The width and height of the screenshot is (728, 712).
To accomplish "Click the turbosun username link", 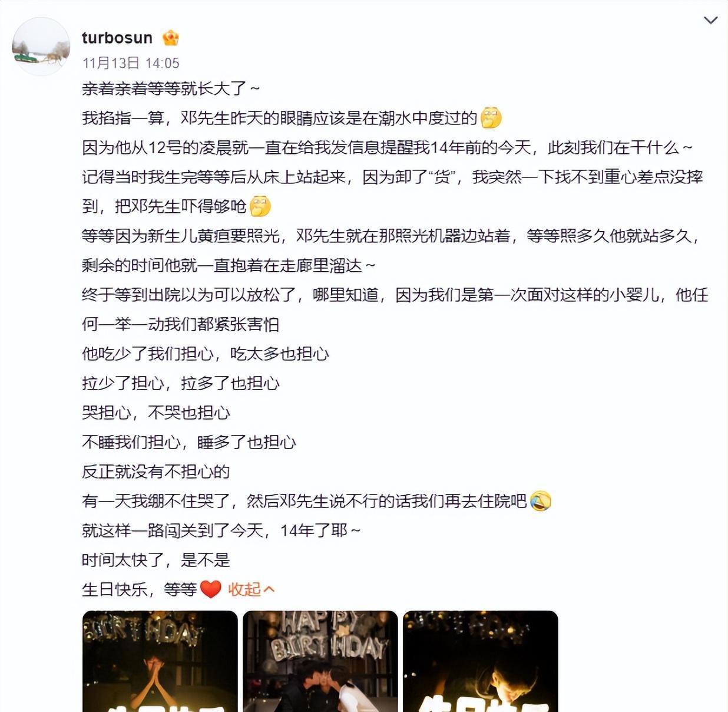I will coord(117,38).
